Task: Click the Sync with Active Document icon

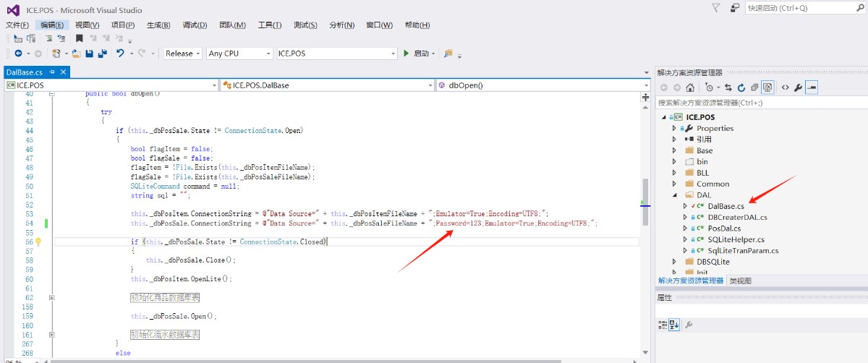Action: tap(728, 87)
